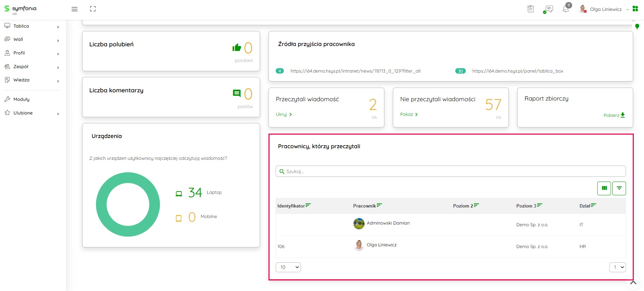
Task: Click the table filter button
Action: coord(619,188)
